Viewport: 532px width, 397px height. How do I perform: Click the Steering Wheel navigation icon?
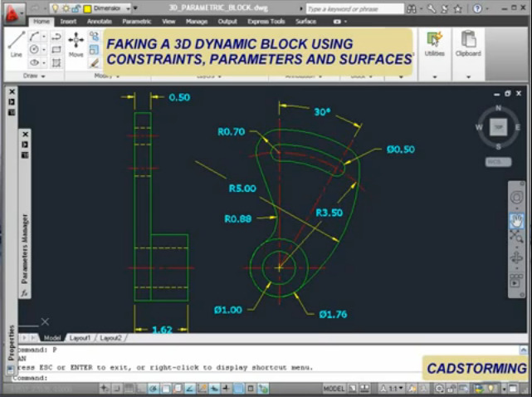point(517,198)
